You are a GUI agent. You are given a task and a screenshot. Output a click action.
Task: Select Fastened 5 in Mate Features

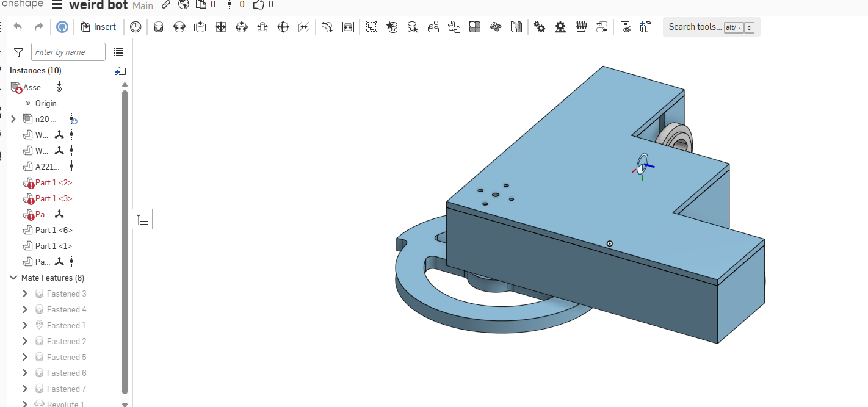(x=67, y=357)
